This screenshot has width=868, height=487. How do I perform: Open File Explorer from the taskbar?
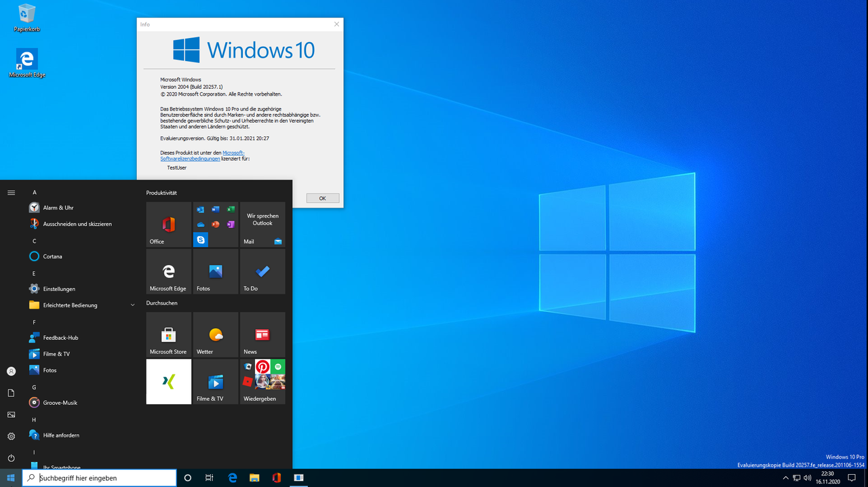click(254, 478)
